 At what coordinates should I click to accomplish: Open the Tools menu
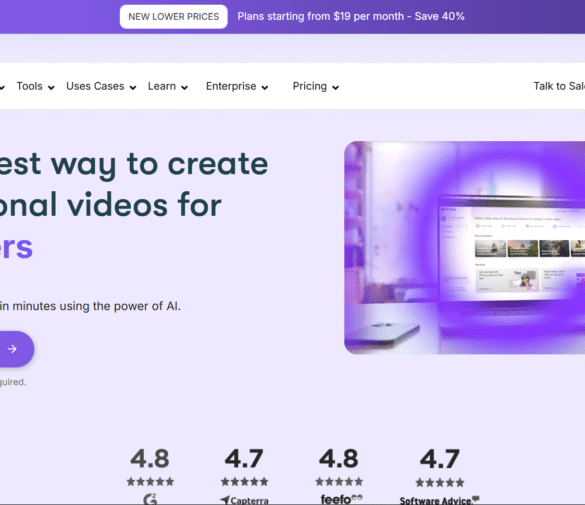[29, 86]
